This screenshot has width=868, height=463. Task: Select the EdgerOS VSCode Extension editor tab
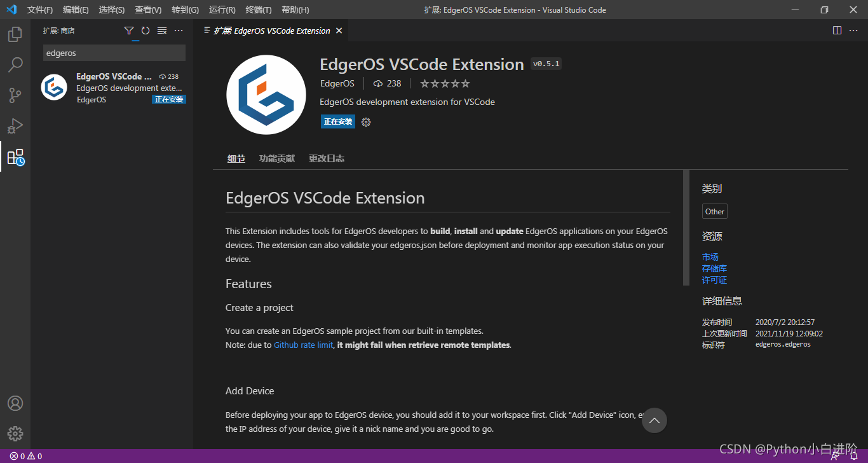(272, 31)
